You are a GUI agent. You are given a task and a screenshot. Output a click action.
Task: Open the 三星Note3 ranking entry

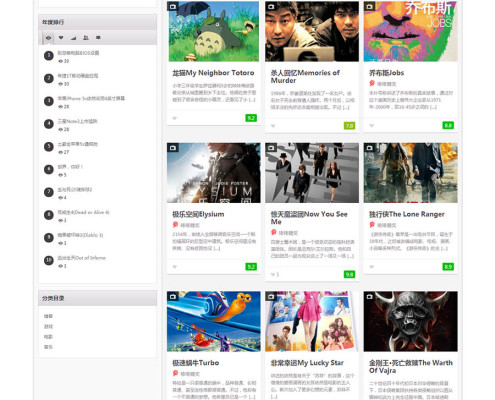tap(77, 121)
